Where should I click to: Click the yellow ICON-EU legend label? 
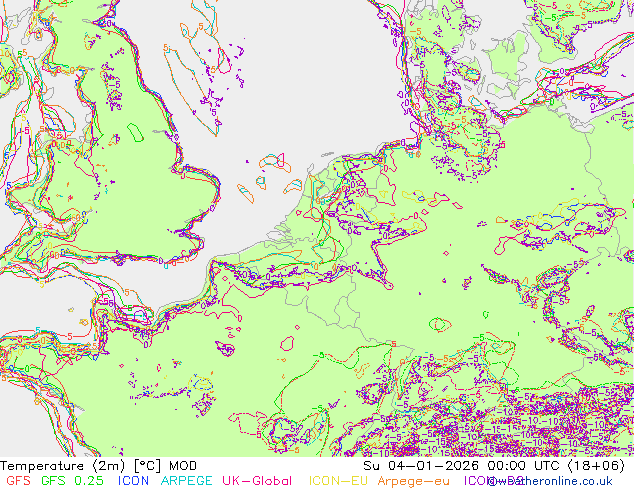pos(338,481)
